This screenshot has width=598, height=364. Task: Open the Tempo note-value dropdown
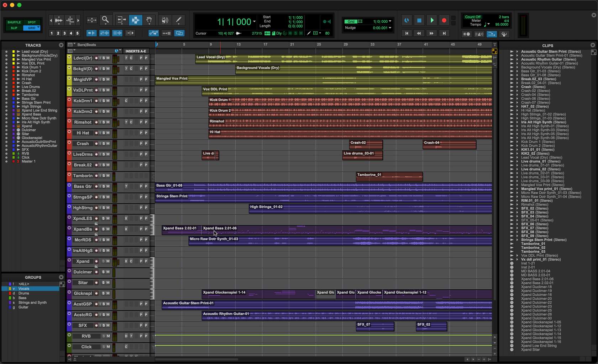489,24
